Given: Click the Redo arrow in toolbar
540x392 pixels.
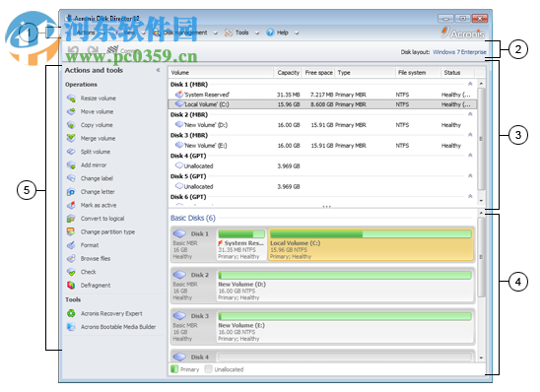Looking at the screenshot, I should (93, 51).
